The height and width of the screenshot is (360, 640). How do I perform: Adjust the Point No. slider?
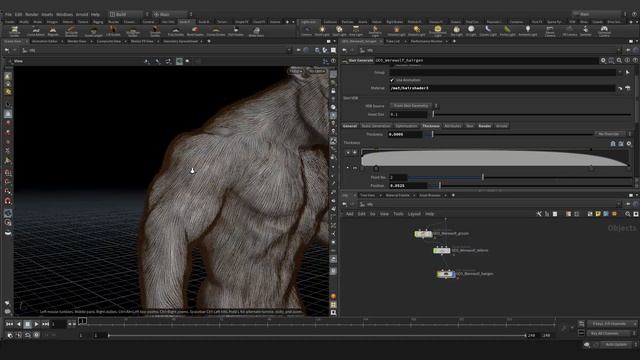tap(483, 178)
